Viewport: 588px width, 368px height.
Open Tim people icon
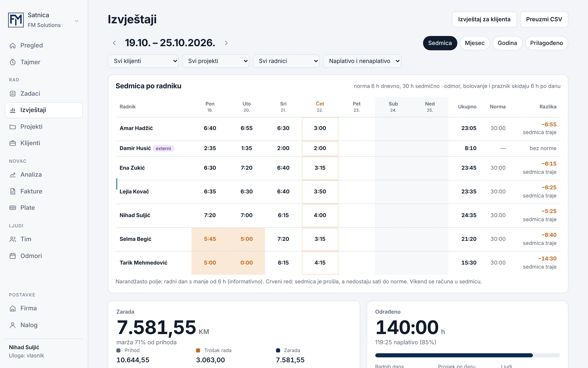(13, 239)
